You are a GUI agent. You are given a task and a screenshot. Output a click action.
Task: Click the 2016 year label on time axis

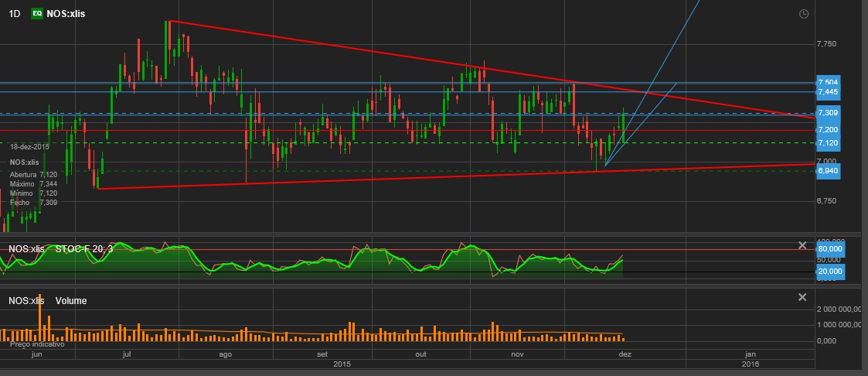click(751, 364)
